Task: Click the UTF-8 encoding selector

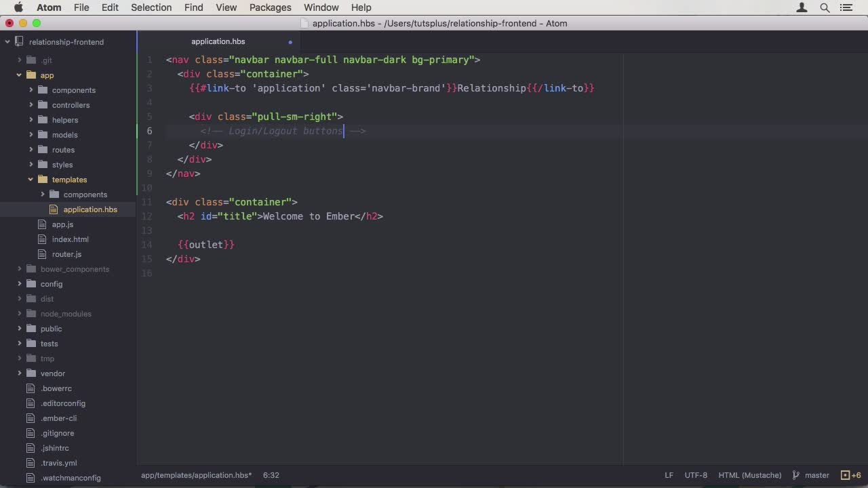Action: click(x=696, y=475)
